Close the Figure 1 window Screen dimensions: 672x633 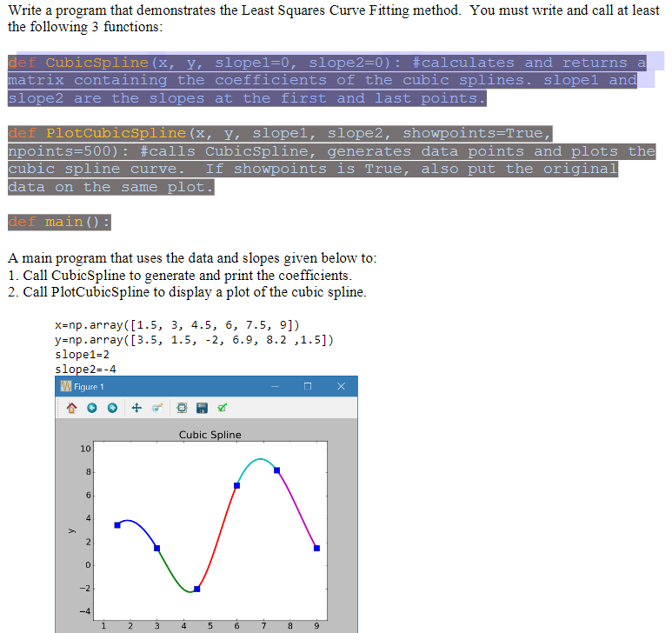pyautogui.click(x=341, y=386)
